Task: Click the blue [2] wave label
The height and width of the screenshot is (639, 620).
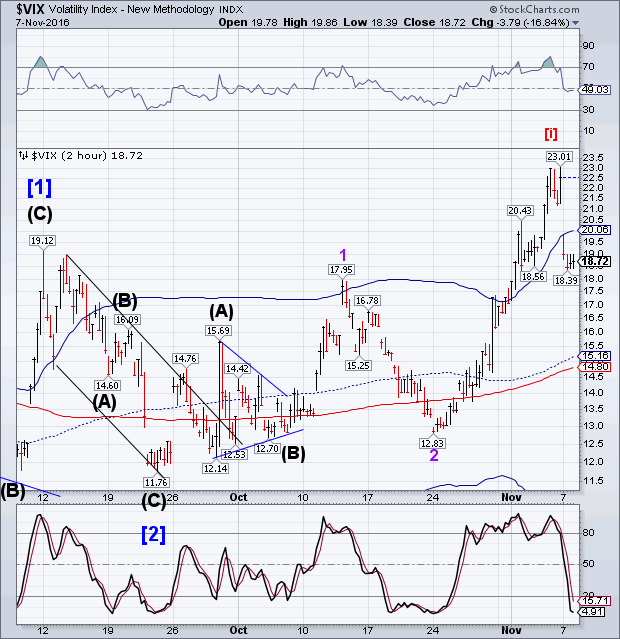Action: coord(153,534)
